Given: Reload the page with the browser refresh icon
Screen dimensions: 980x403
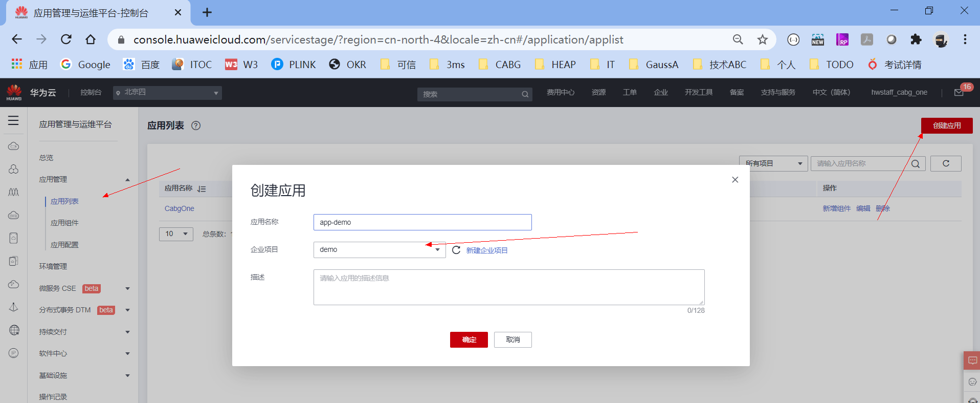Looking at the screenshot, I should pos(66,39).
